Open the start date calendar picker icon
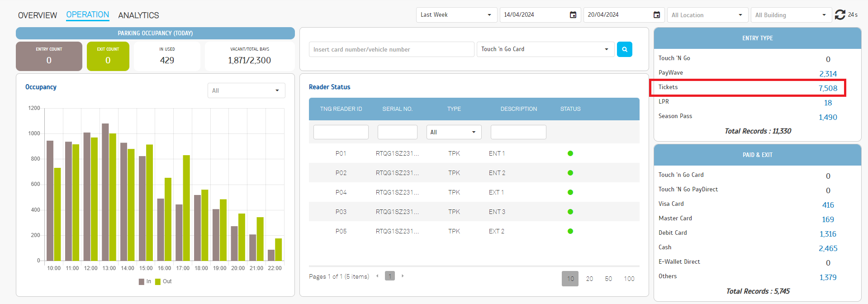The height and width of the screenshot is (304, 868). click(573, 15)
